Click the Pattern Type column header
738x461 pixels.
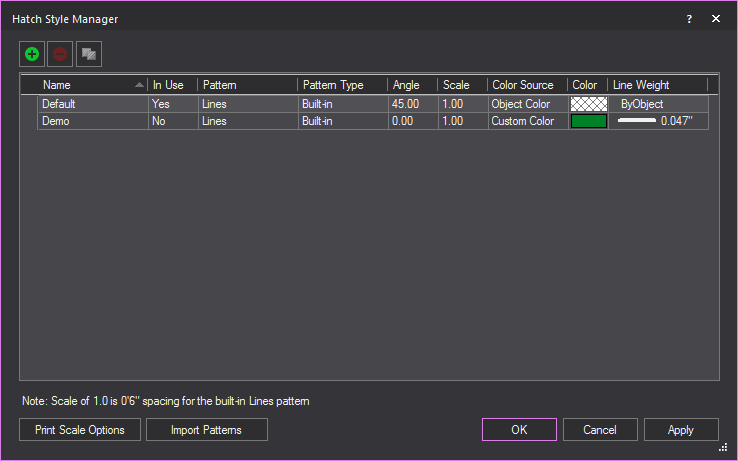(341, 85)
